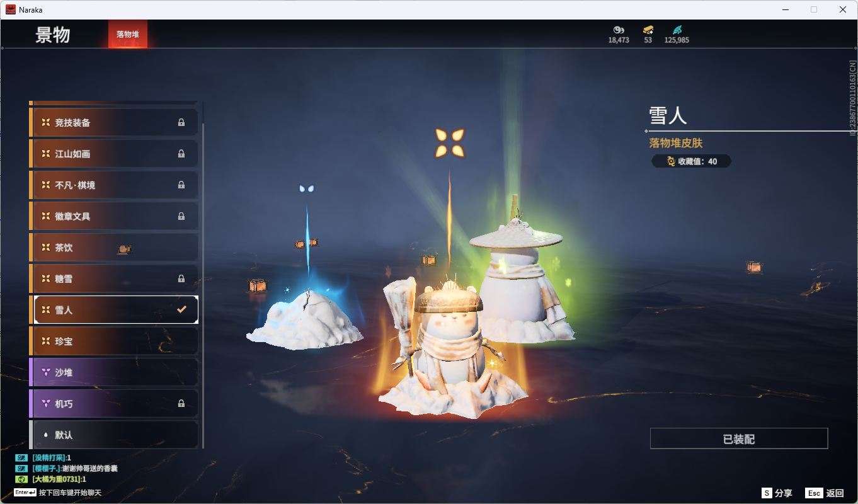Click the chat channel icon beside 没精打采
This screenshot has width=858, height=504.
tap(21, 458)
